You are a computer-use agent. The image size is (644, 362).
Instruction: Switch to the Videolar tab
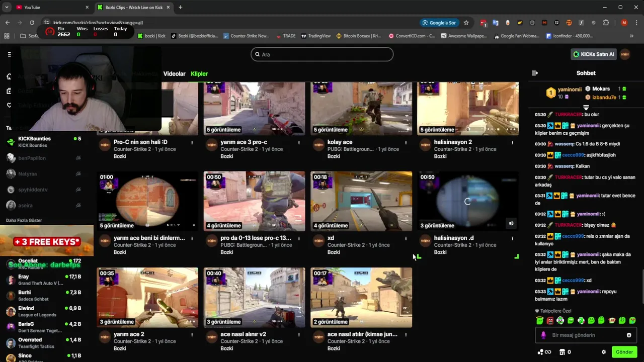(x=174, y=74)
